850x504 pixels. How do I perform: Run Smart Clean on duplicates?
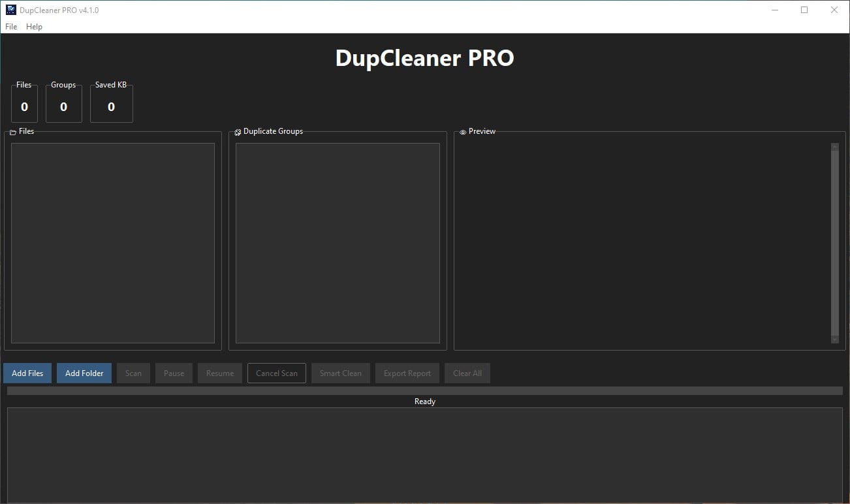(340, 373)
